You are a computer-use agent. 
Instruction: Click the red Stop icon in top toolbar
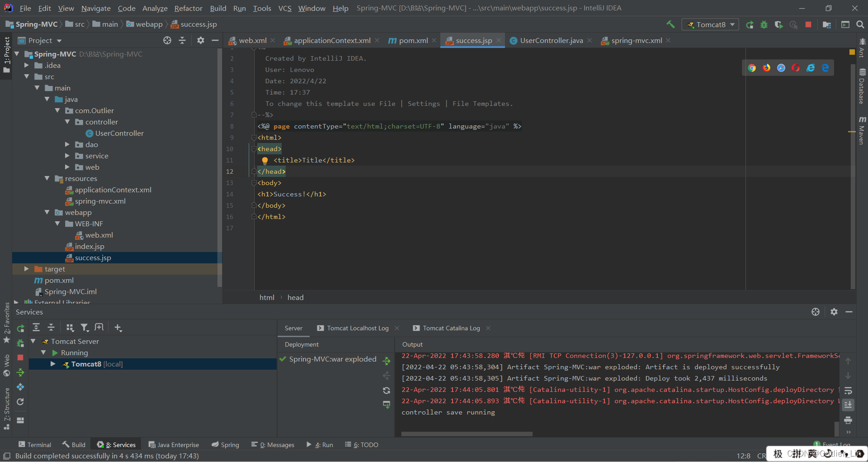(808, 24)
